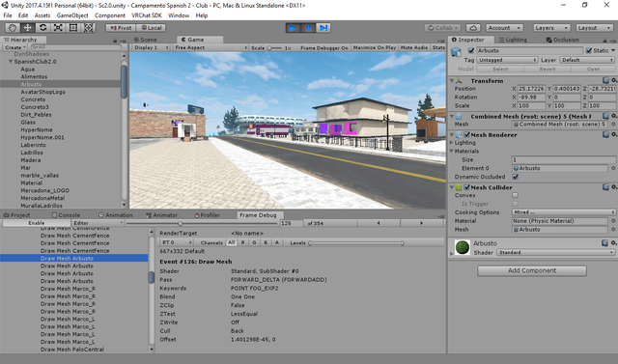The height and width of the screenshot is (364, 618).
Task: Open Cooking Options dropdown
Action: [564, 212]
